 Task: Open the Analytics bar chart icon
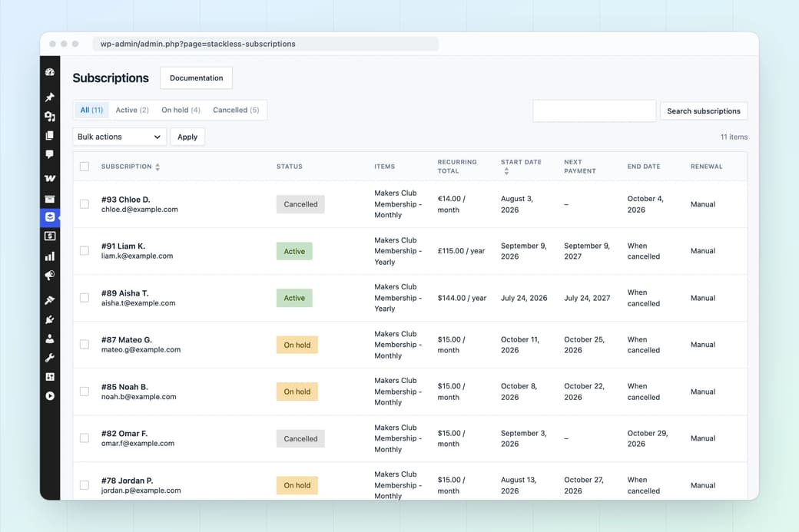pos(49,256)
